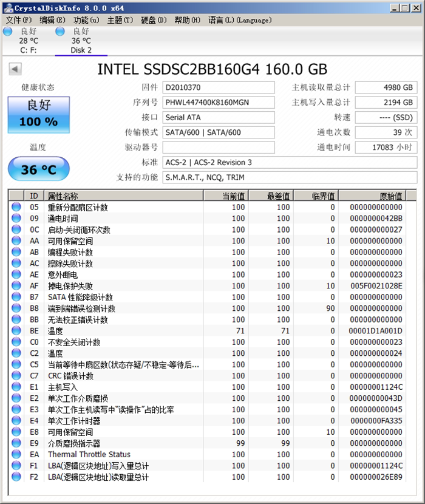The width and height of the screenshot is (425, 504).
Task: Click the status icon of row AE 意外断电
Action: click(x=16, y=274)
